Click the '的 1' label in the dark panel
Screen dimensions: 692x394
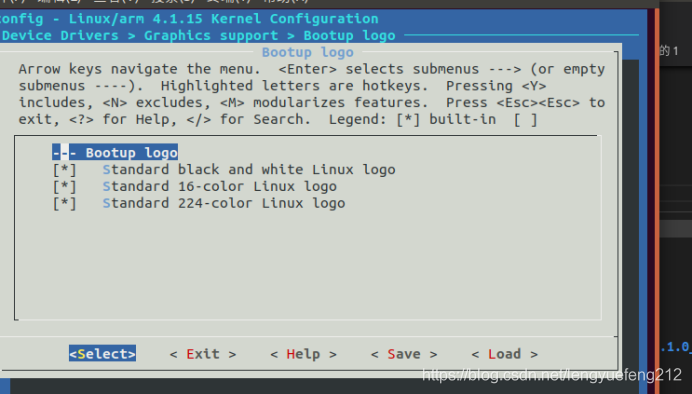tap(669, 51)
